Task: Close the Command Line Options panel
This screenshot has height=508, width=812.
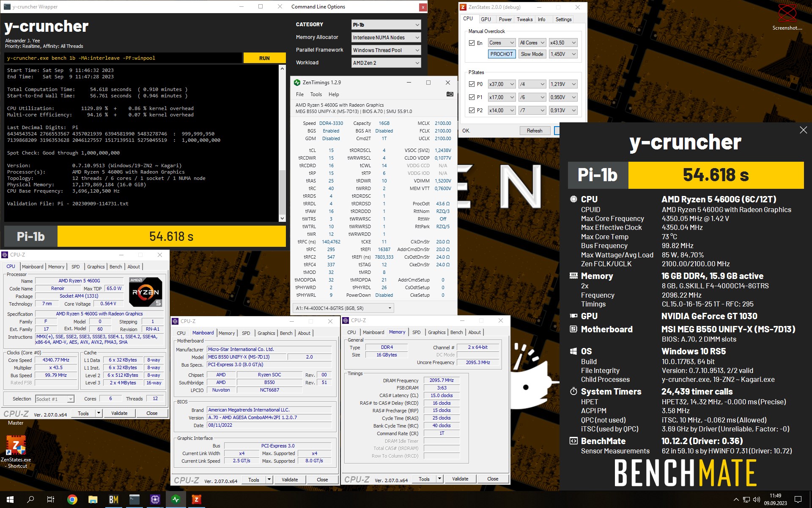Action: pyautogui.click(x=422, y=7)
